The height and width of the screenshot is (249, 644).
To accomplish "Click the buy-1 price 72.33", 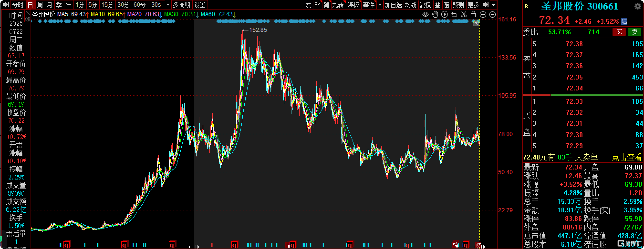I will click(x=574, y=102).
